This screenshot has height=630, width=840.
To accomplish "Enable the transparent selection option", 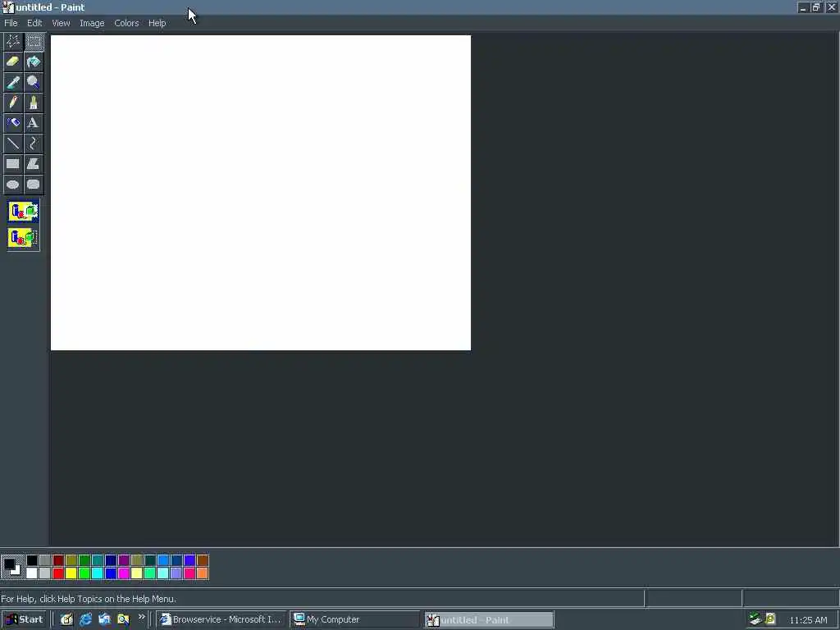I will (x=23, y=237).
